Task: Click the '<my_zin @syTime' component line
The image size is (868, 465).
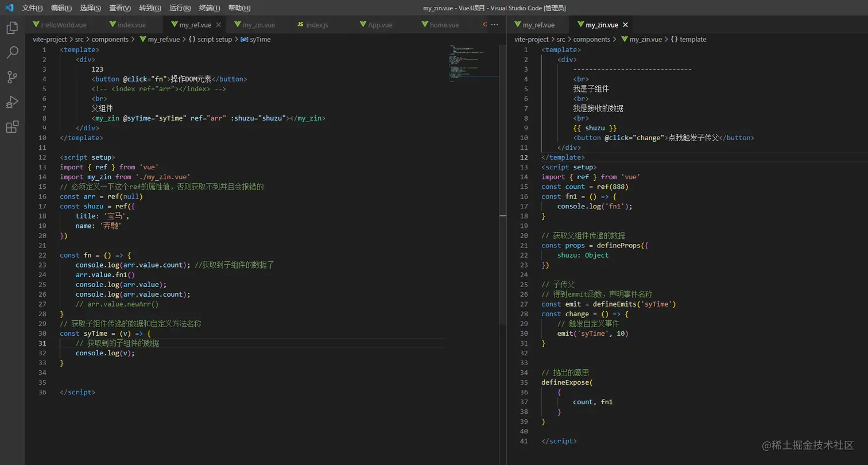Action: pos(208,118)
